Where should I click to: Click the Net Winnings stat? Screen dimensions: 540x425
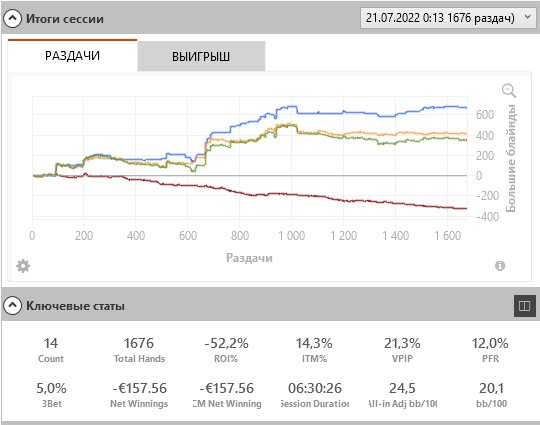coord(139,395)
